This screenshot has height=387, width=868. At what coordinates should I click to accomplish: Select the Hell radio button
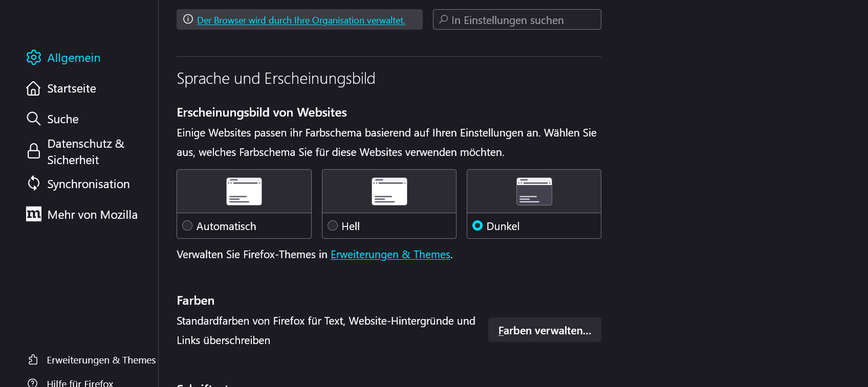click(x=333, y=225)
